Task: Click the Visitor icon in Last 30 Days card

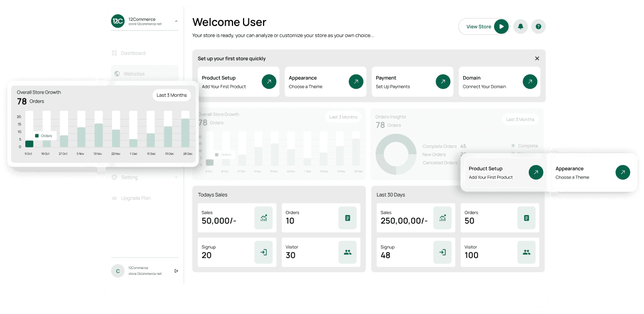Action: [526, 252]
